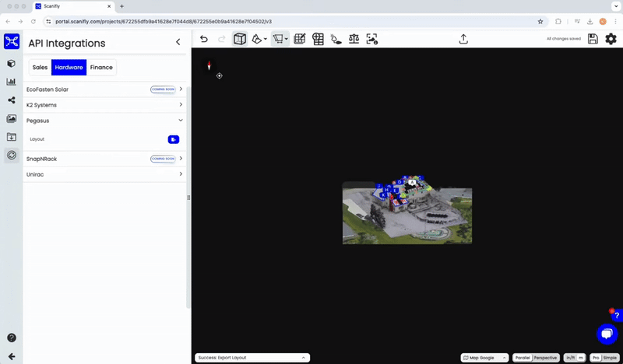Image resolution: width=623 pixels, height=364 pixels.
Task: Click EcoFasten Solar Coming Soon badge
Action: 163,89
